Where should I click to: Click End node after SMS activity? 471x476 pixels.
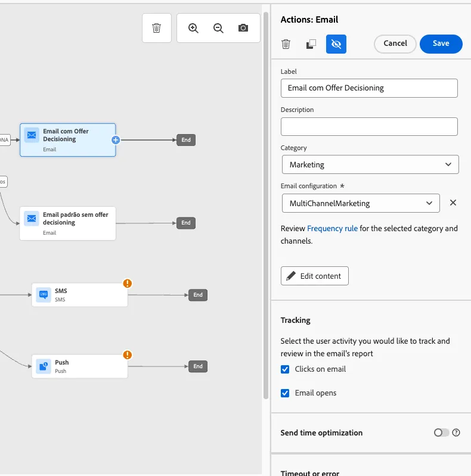tap(198, 295)
